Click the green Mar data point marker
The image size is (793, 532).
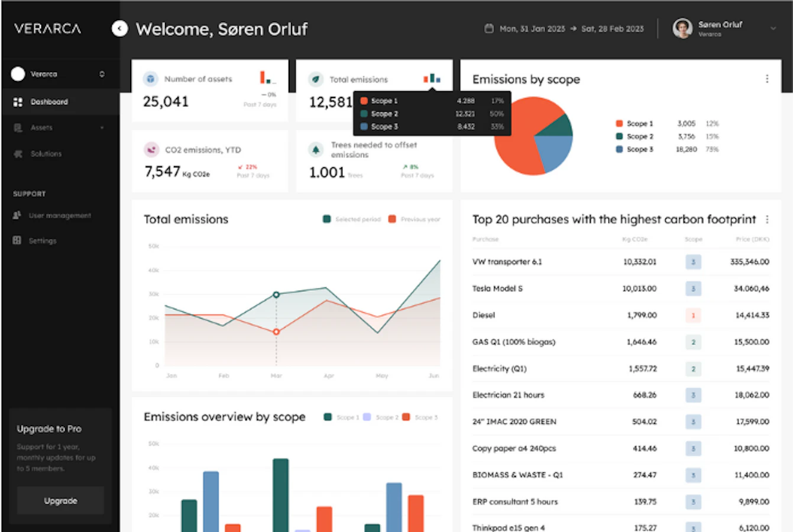[276, 294]
